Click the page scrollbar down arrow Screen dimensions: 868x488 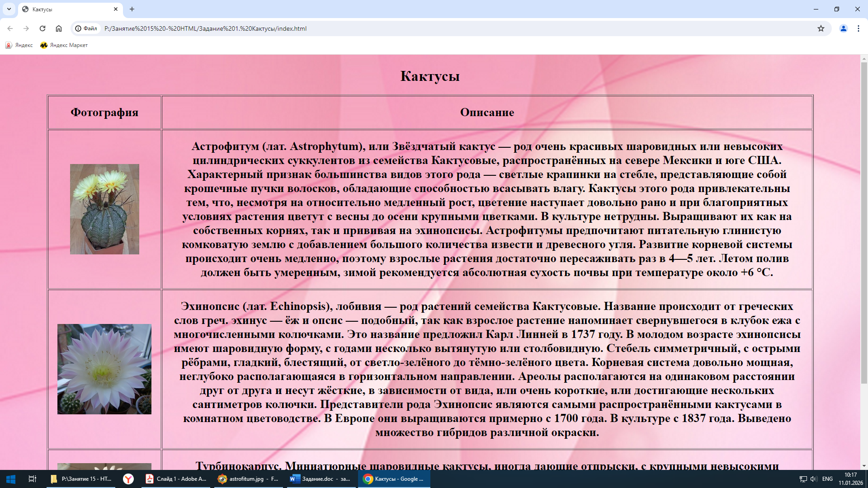pyautogui.click(x=864, y=465)
